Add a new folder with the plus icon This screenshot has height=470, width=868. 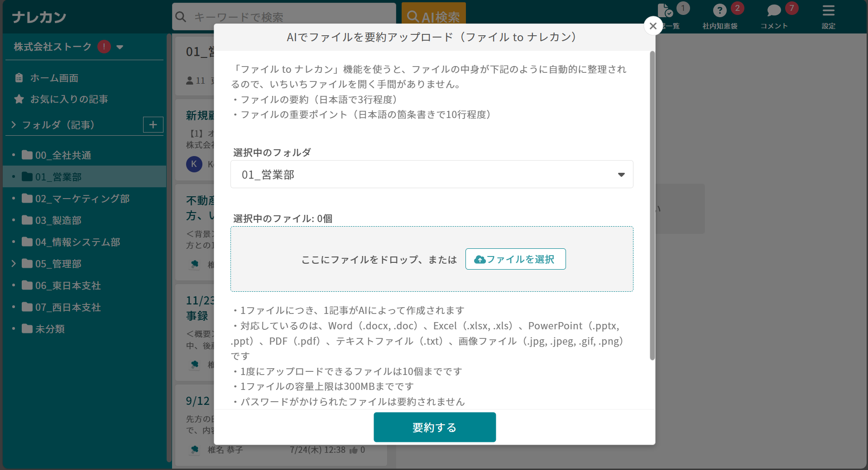click(x=153, y=125)
